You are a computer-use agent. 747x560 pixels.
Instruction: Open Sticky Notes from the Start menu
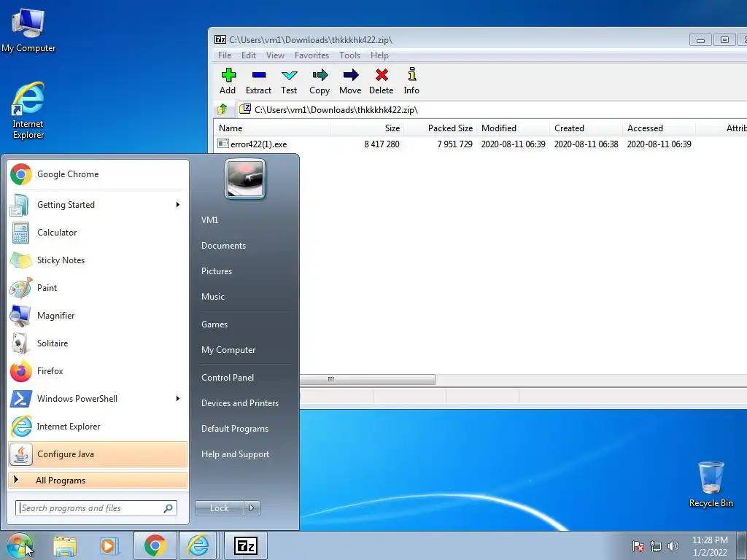98,260
